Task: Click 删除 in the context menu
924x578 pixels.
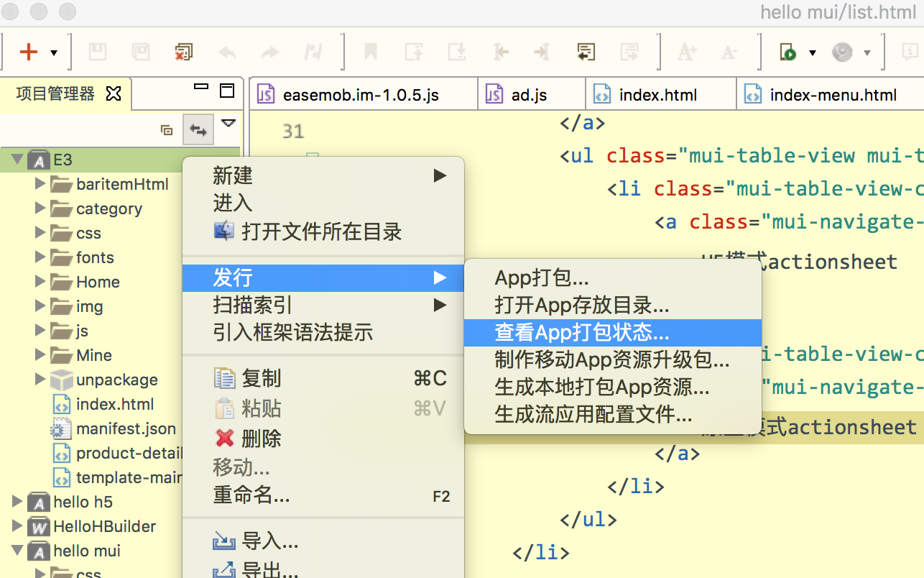Action: click(261, 439)
